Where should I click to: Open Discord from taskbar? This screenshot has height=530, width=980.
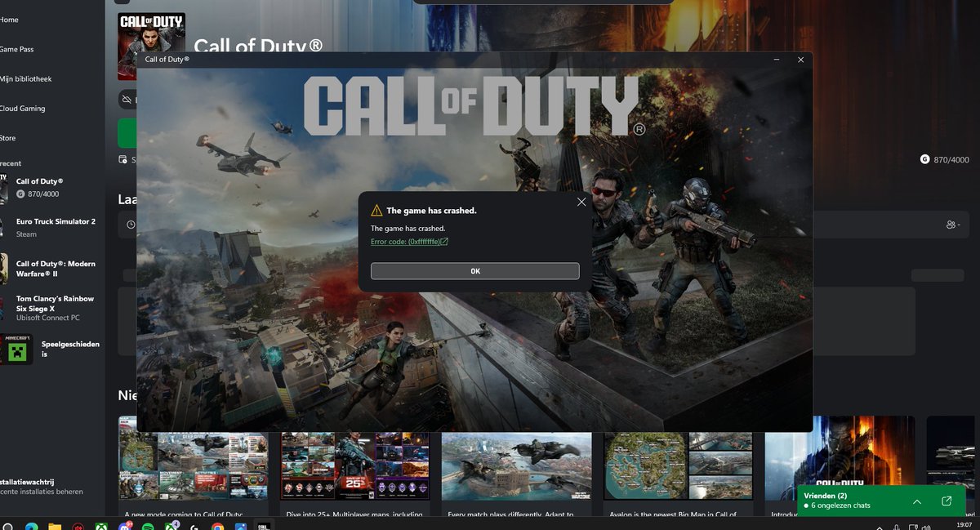[x=124, y=525]
